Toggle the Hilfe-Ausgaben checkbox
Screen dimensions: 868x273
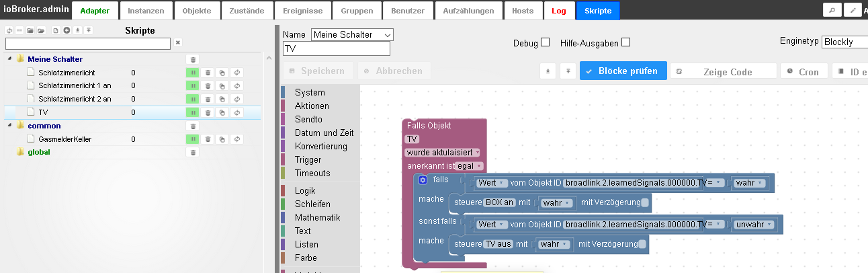(626, 42)
